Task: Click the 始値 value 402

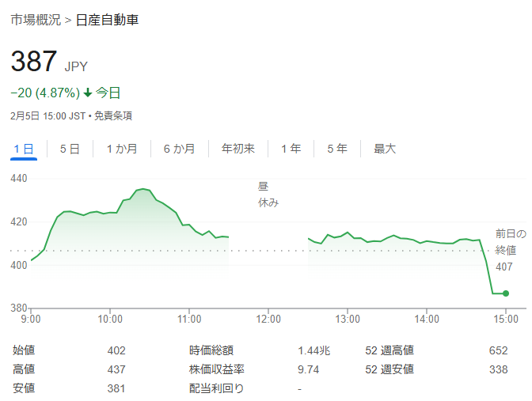Action: tap(116, 350)
